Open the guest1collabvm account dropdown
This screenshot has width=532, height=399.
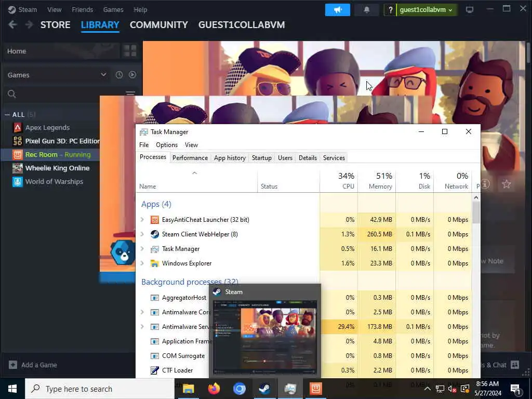[426, 10]
